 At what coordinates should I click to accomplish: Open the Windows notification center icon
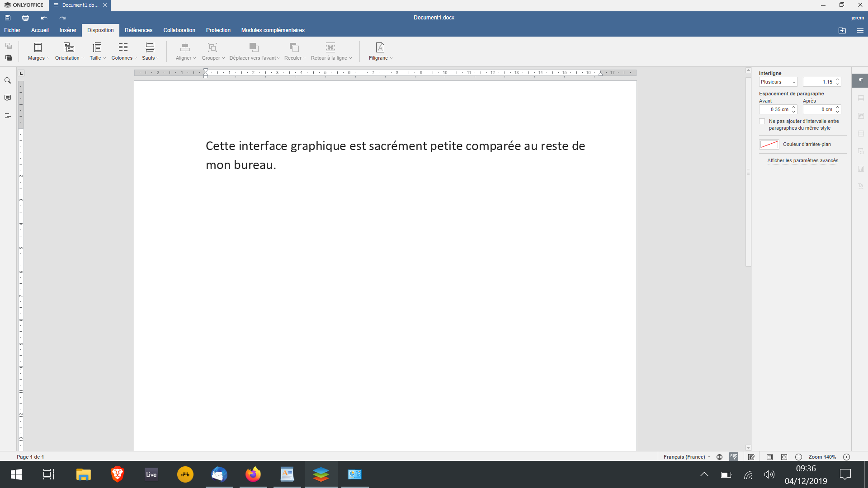pyautogui.click(x=845, y=474)
